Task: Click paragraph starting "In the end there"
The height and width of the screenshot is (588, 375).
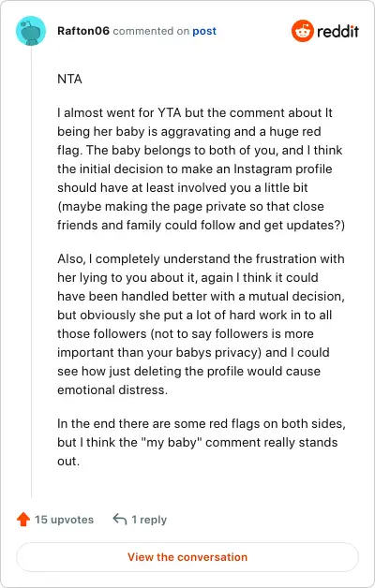Action: (x=202, y=442)
